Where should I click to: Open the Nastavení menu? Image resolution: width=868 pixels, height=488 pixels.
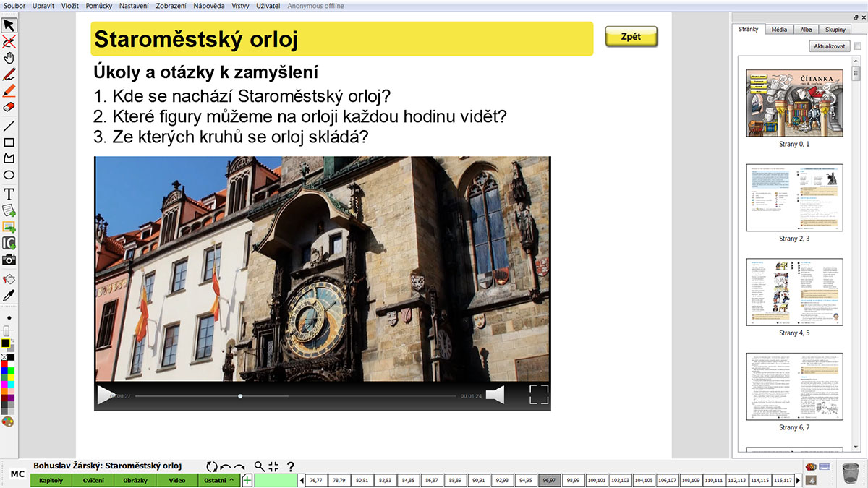pos(135,6)
